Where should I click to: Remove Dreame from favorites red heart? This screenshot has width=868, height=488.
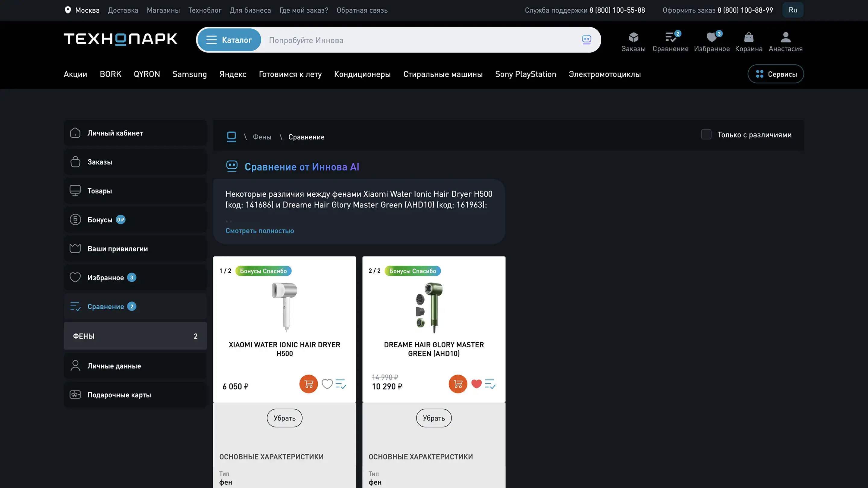[476, 384]
